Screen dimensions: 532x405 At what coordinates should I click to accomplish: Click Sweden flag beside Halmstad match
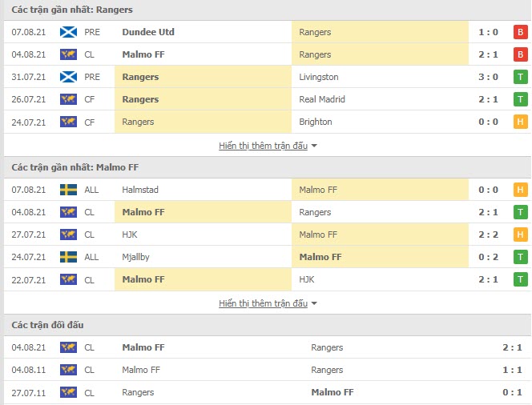click(68, 190)
